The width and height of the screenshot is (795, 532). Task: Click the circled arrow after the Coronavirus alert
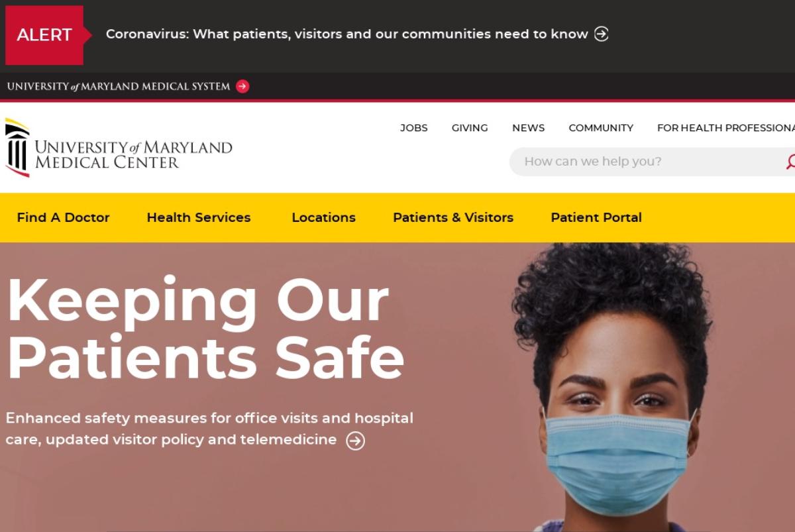click(x=602, y=34)
